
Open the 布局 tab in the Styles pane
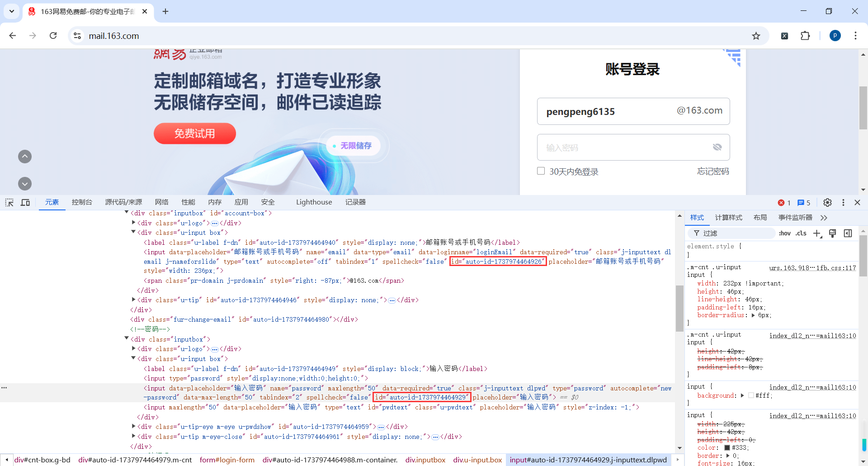pos(760,218)
